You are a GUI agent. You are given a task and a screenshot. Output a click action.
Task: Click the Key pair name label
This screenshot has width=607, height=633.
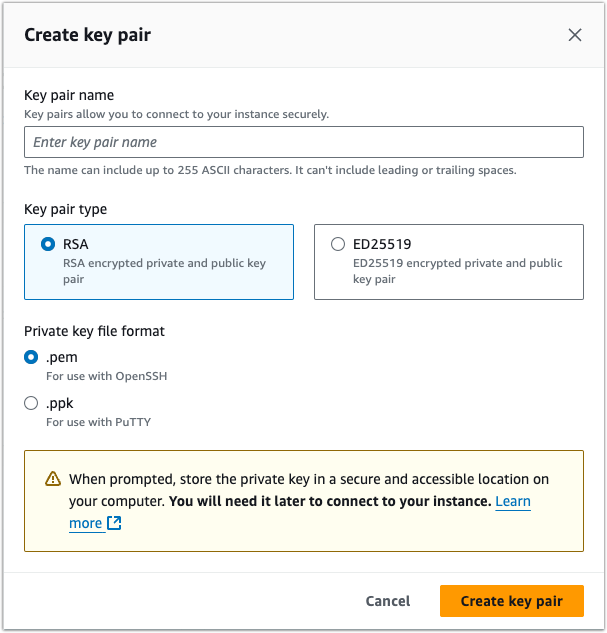tap(69, 95)
